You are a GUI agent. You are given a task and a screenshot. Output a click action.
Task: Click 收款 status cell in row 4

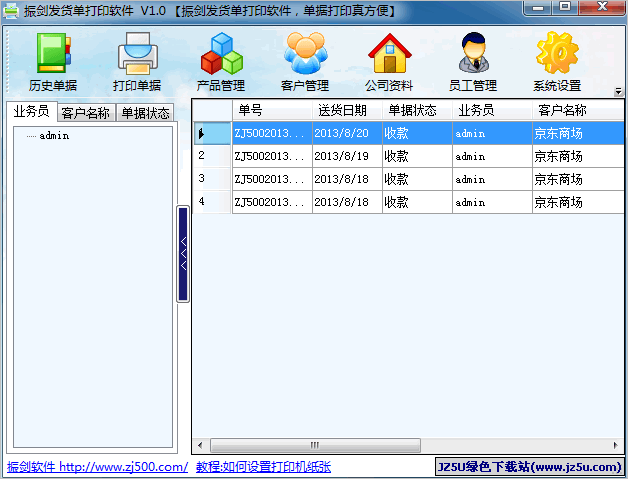(x=417, y=202)
